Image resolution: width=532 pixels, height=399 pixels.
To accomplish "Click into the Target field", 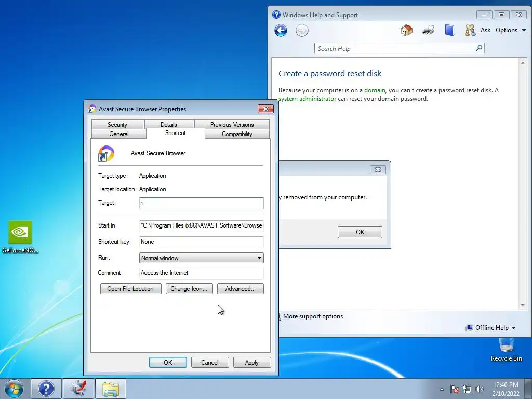I will pyautogui.click(x=201, y=203).
